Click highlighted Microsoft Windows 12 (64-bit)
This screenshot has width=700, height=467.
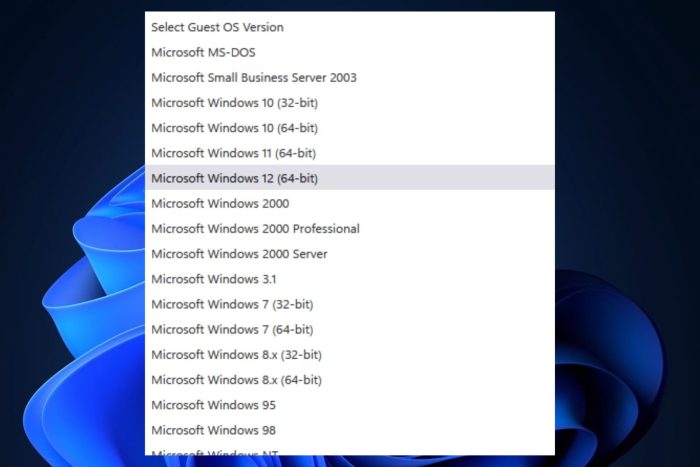(350, 178)
